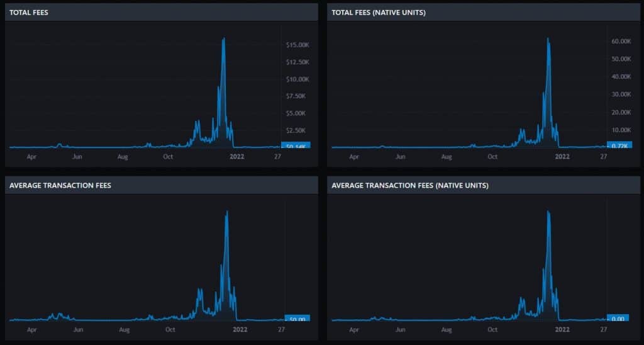Click Jun on Average Transaction Fees time axis

pos(78,329)
